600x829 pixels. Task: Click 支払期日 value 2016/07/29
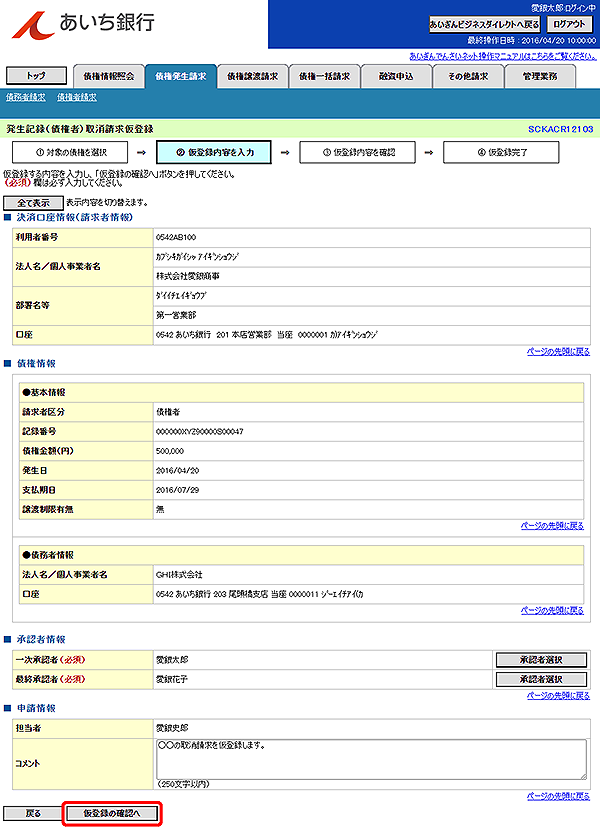pos(177,490)
